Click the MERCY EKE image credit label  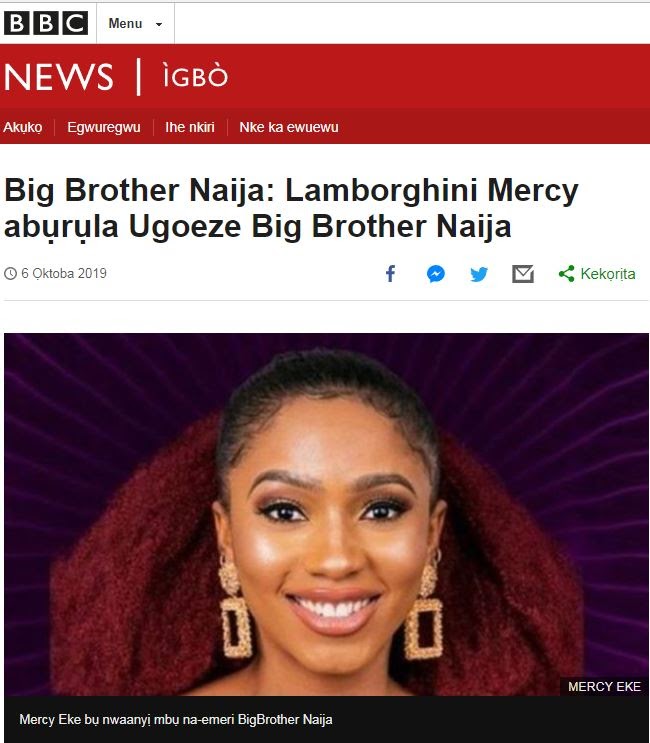[604, 687]
